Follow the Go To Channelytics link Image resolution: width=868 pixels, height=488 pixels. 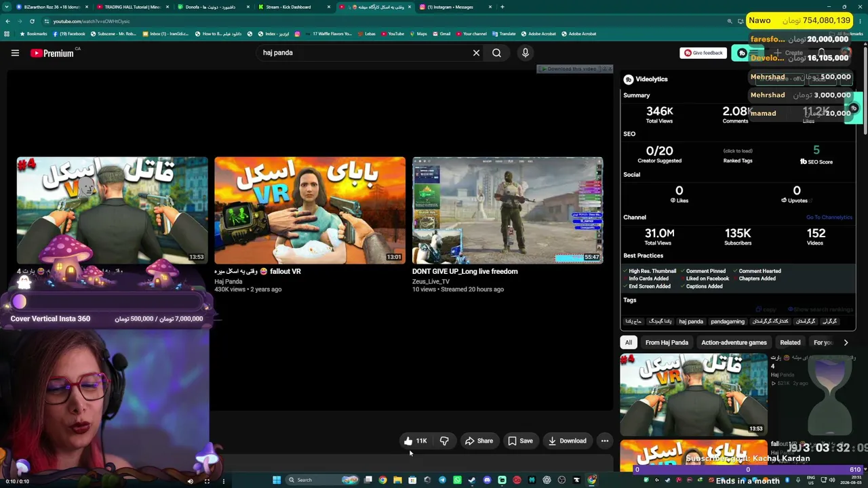coord(829,218)
